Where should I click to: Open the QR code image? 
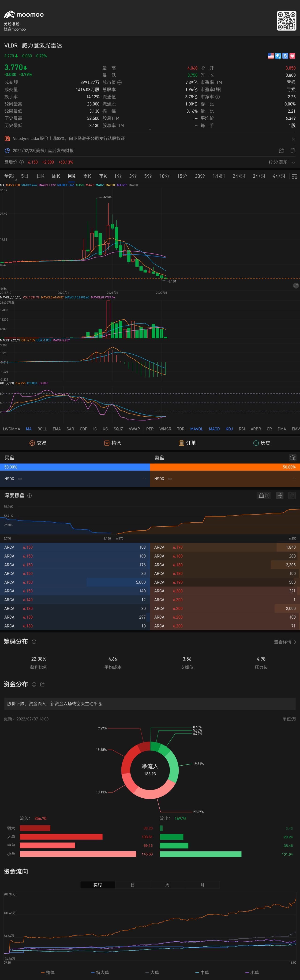[x=286, y=21]
